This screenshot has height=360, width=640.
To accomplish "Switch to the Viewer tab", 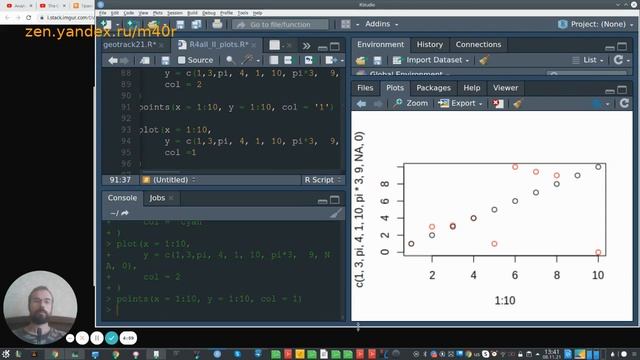I will pos(505,88).
